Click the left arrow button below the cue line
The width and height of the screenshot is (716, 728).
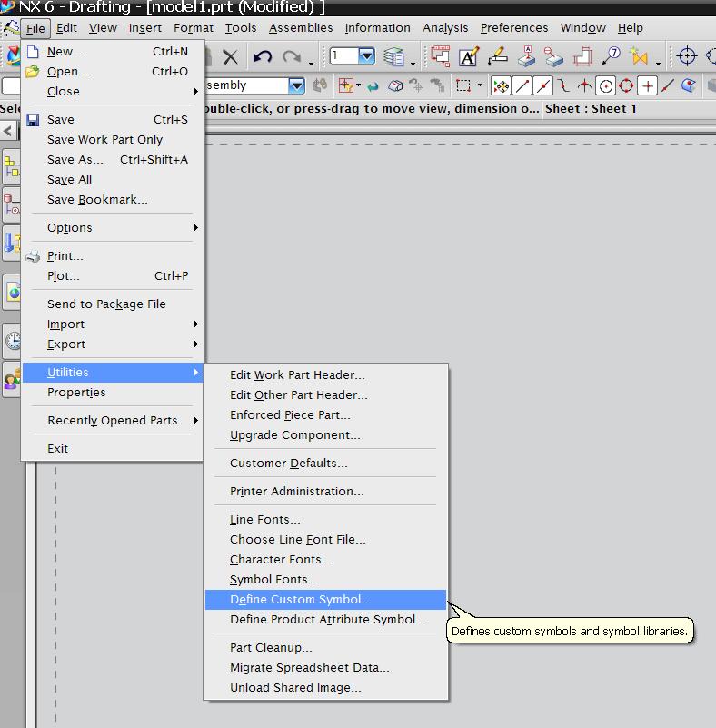coord(8,131)
